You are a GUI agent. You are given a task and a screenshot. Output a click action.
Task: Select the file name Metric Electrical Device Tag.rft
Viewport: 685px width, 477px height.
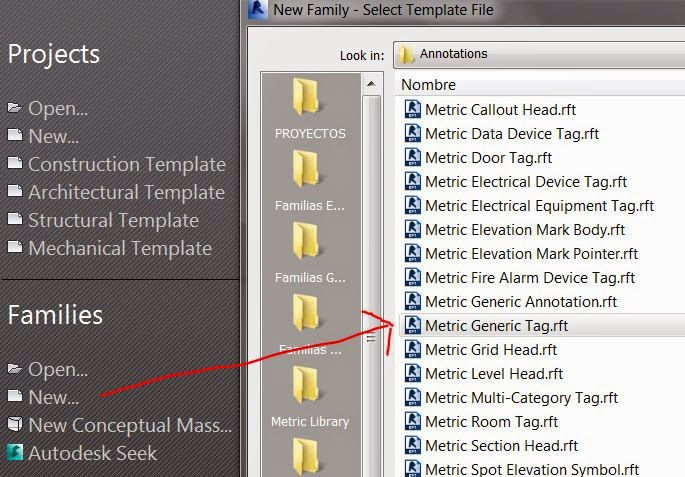pyautogui.click(x=526, y=182)
